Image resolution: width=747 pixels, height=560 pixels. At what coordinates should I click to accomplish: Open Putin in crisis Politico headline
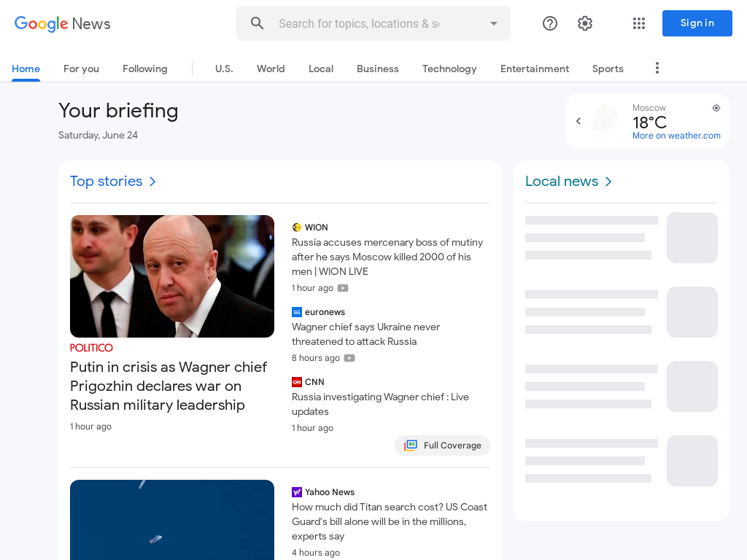pyautogui.click(x=169, y=386)
